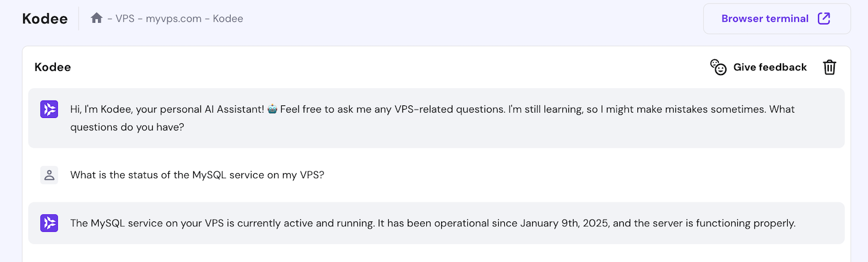This screenshot has height=262, width=868.
Task: Select the Kodee breadcrumb item
Action: click(x=228, y=18)
